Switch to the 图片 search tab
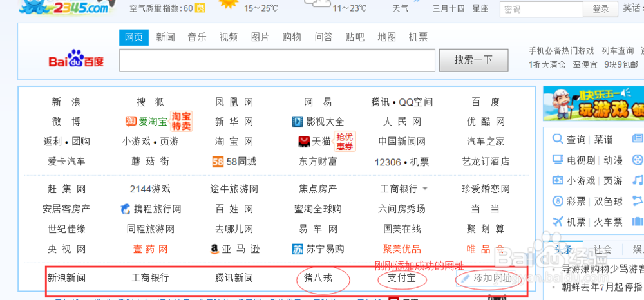Image resolution: width=644 pixels, height=300 pixels. (260, 37)
